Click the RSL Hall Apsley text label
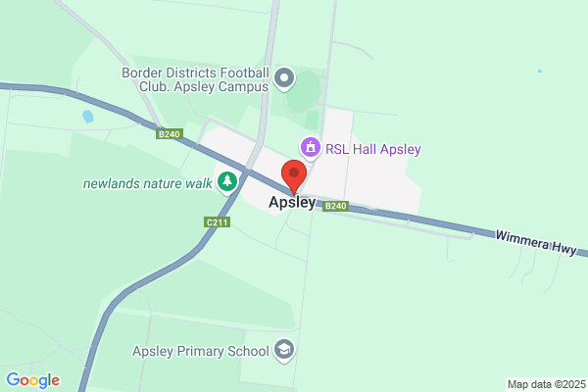This screenshot has width=588, height=392. click(x=373, y=149)
